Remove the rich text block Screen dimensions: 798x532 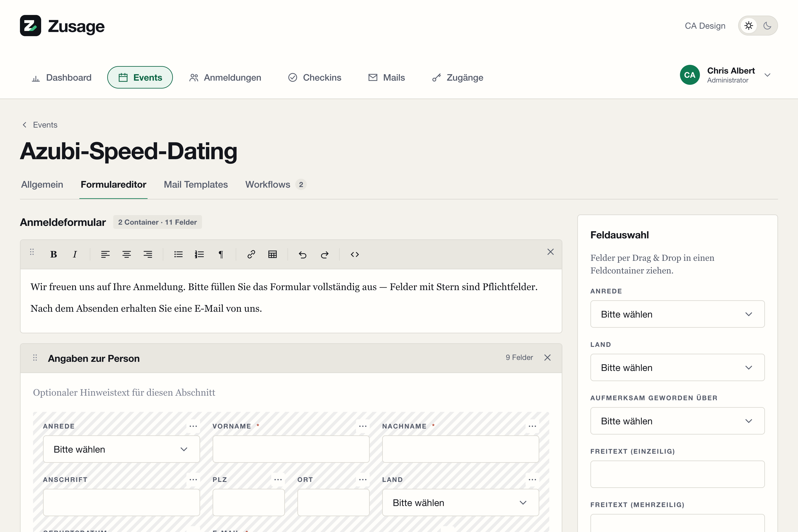[x=550, y=252]
